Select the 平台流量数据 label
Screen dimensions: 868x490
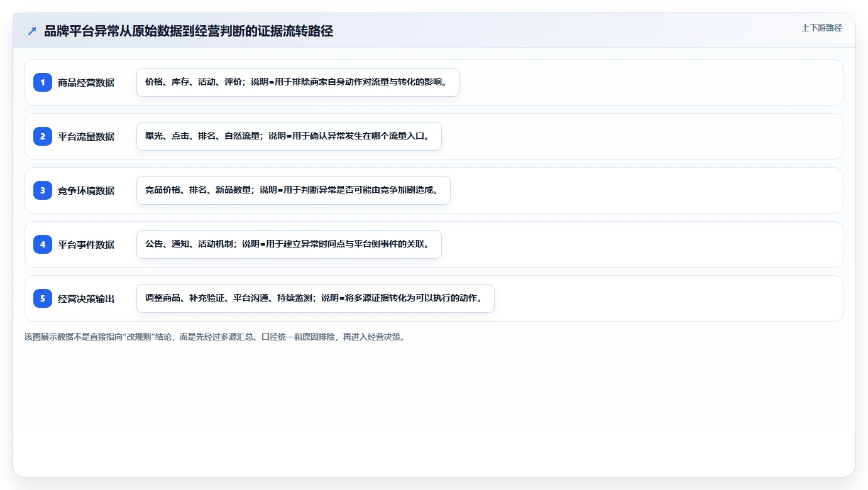(x=86, y=136)
